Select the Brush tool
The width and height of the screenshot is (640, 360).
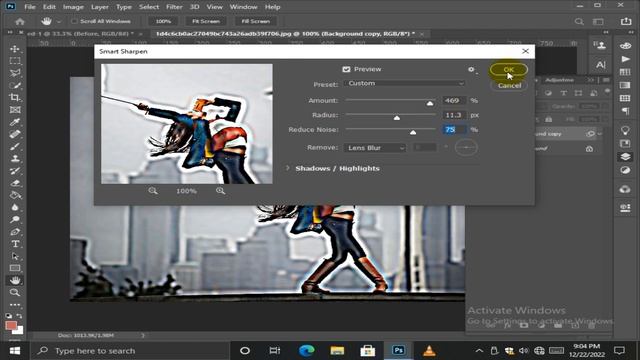[15, 146]
